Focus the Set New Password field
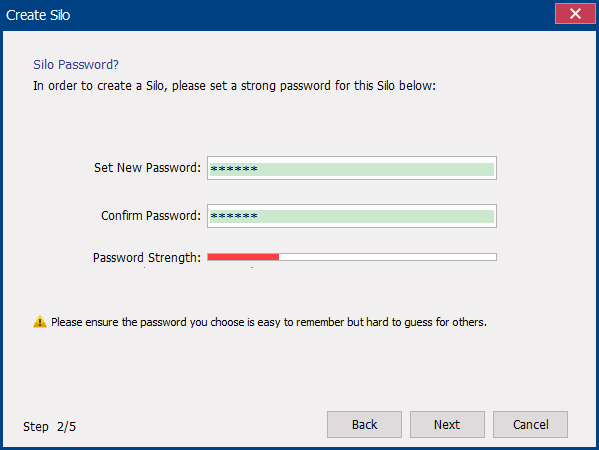Screen dimensions: 599x450 tap(352, 168)
